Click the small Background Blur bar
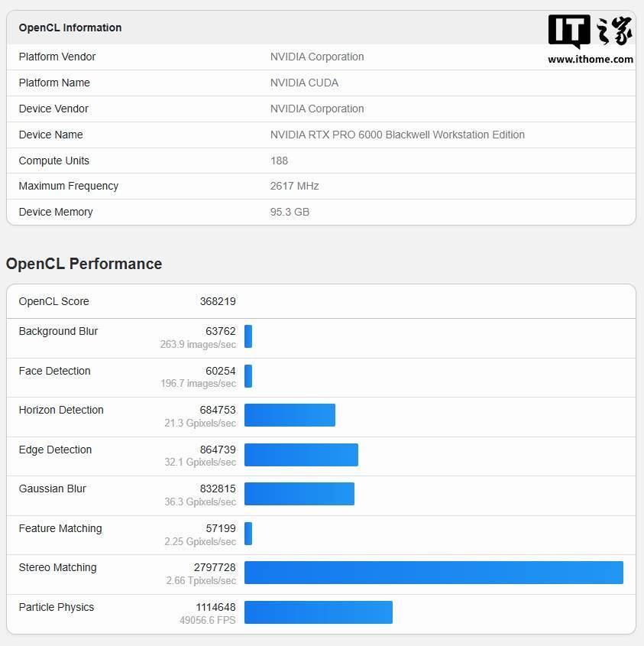The width and height of the screenshot is (644, 646). click(x=248, y=336)
